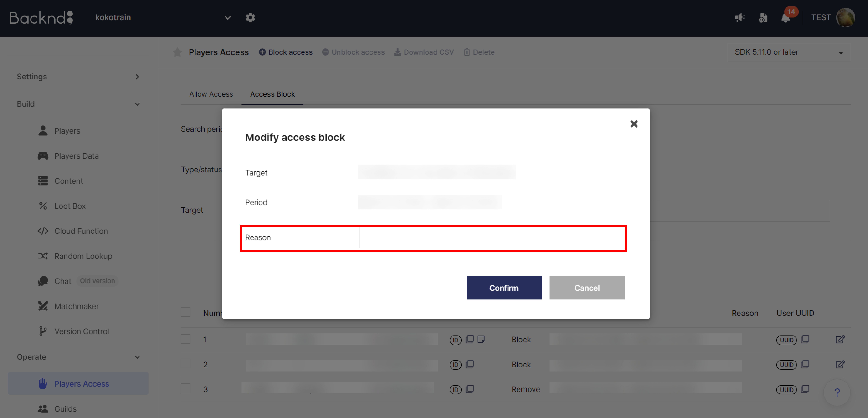Click Delete toolbar button
868x418 pixels.
(x=479, y=52)
